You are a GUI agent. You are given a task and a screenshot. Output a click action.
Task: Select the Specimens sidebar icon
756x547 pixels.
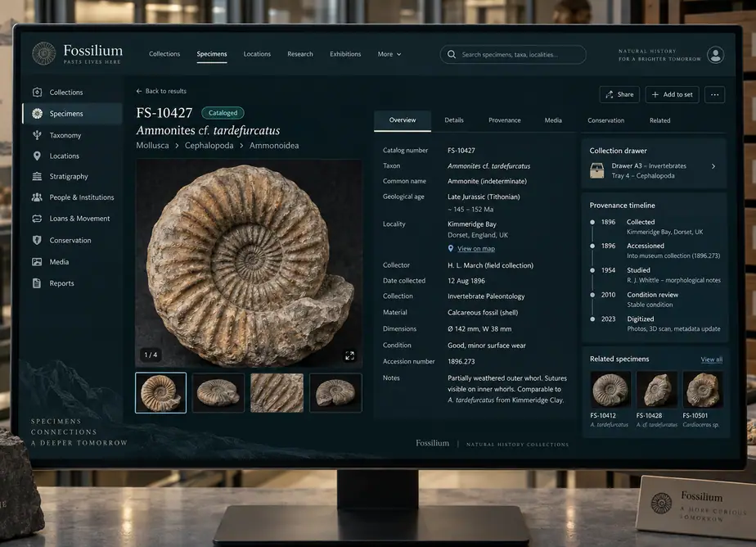[x=37, y=113]
